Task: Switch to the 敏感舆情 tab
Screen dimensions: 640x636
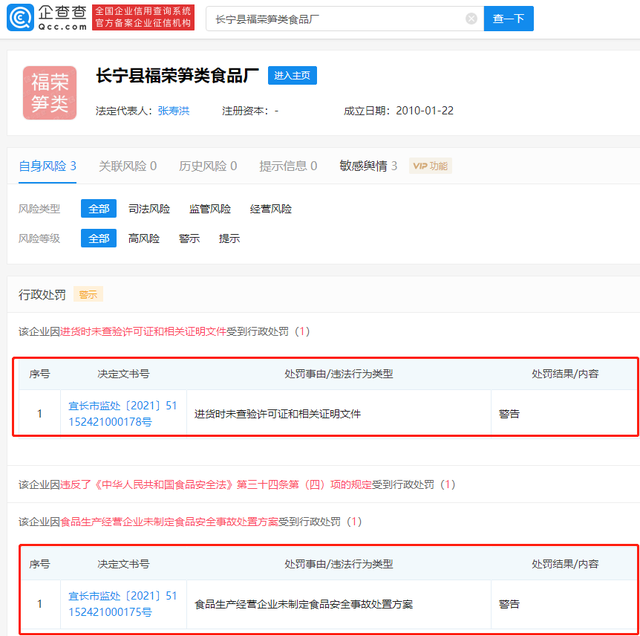Action: point(368,166)
